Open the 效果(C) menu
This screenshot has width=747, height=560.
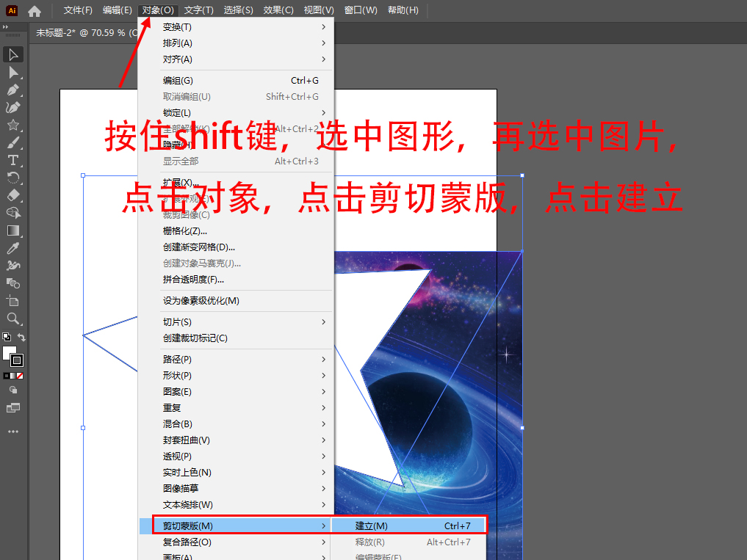click(x=278, y=10)
